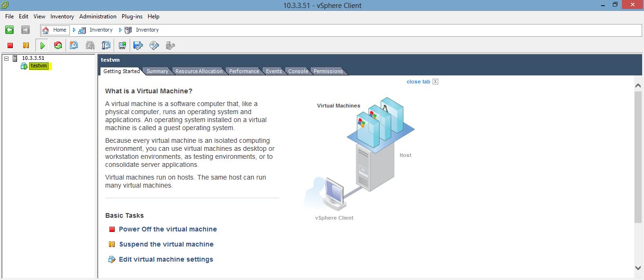Open the Administration menu

[98, 16]
